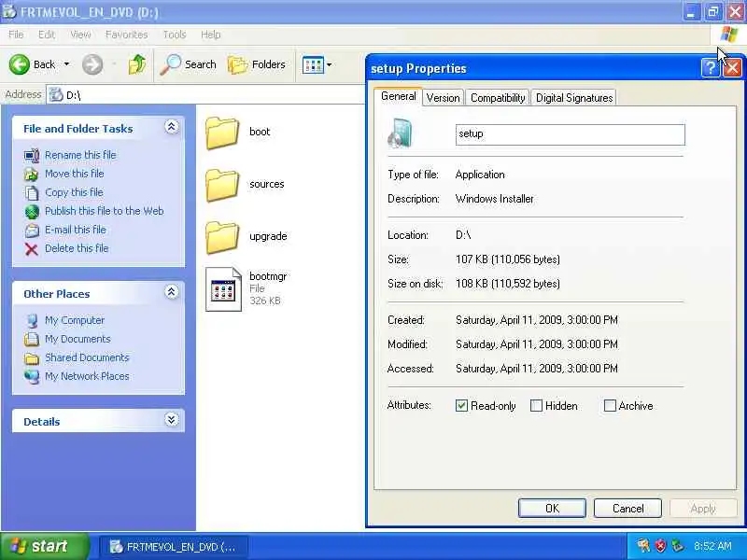Screen dimensions: 747x560
Task: Click the security shield tray icon
Action: pos(660,546)
